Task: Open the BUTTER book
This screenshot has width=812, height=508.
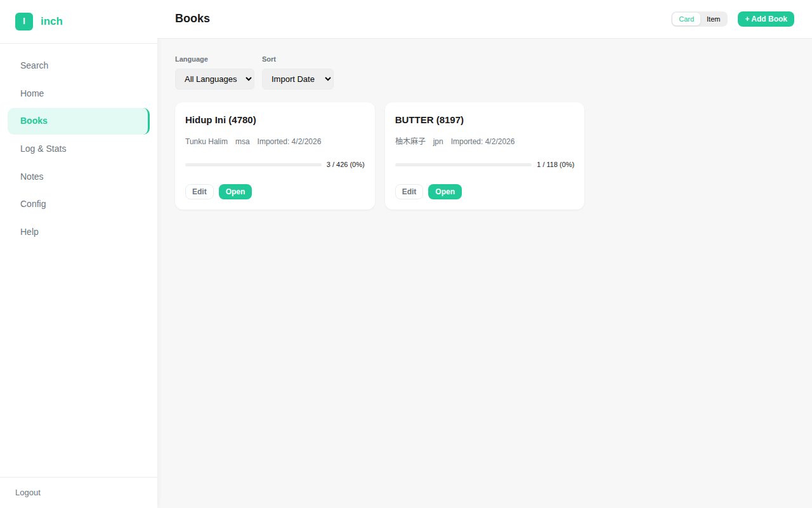Action: pyautogui.click(x=445, y=192)
